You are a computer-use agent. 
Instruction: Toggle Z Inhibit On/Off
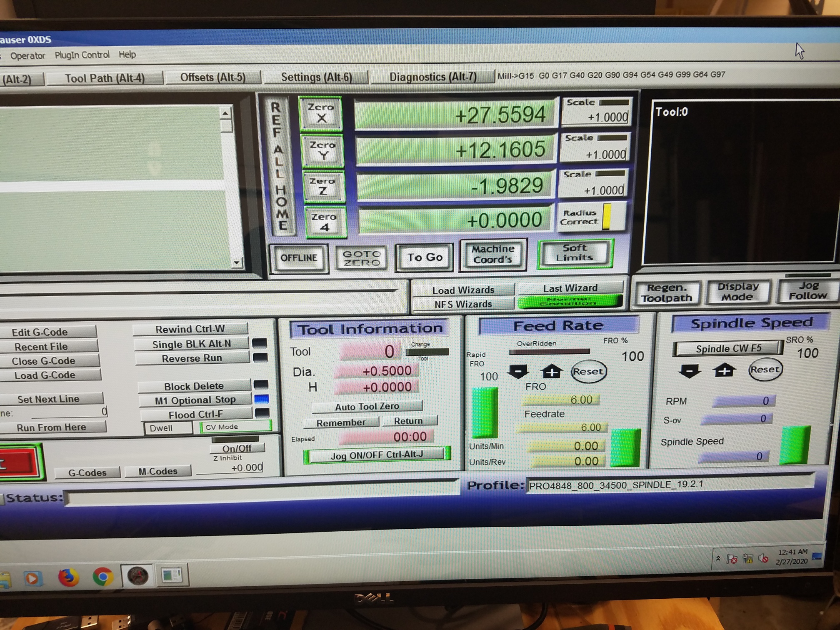pos(237,448)
